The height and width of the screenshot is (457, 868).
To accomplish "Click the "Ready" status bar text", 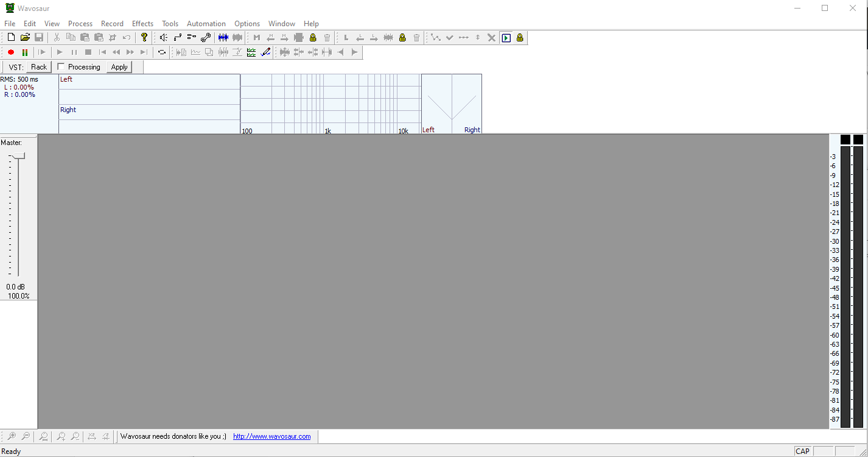I will 12,452.
